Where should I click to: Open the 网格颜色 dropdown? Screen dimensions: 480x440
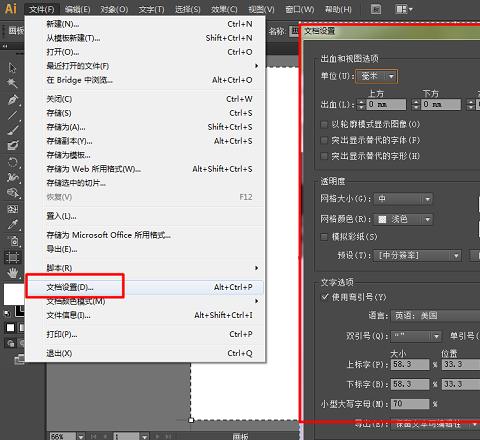[403, 219]
